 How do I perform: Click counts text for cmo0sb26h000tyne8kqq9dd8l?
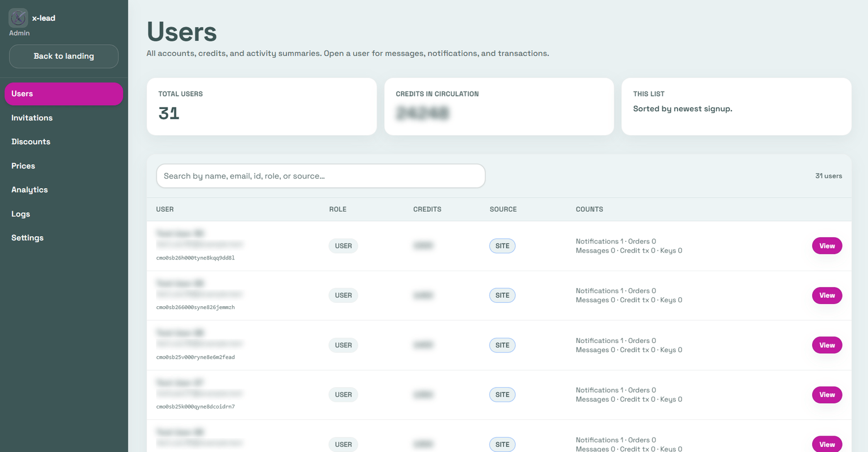coord(629,246)
